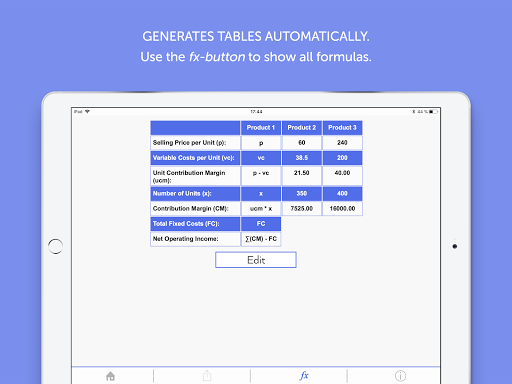This screenshot has width=512, height=384.
Task: Open the info icon in bottom toolbar
Action: pos(400,376)
